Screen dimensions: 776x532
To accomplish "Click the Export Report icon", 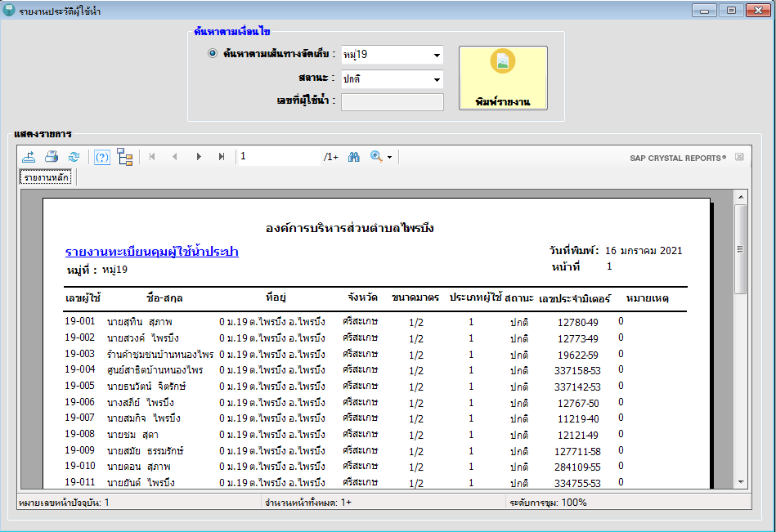I will click(29, 157).
